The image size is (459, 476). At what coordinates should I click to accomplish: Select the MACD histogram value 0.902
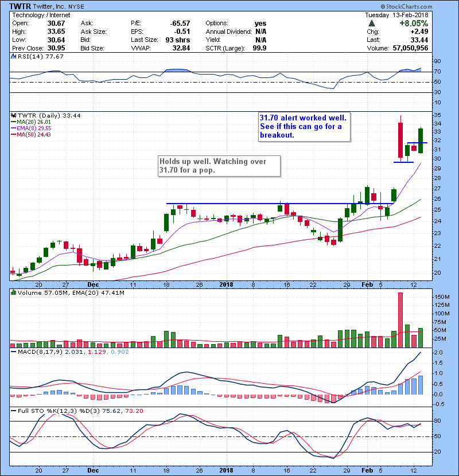120,352
